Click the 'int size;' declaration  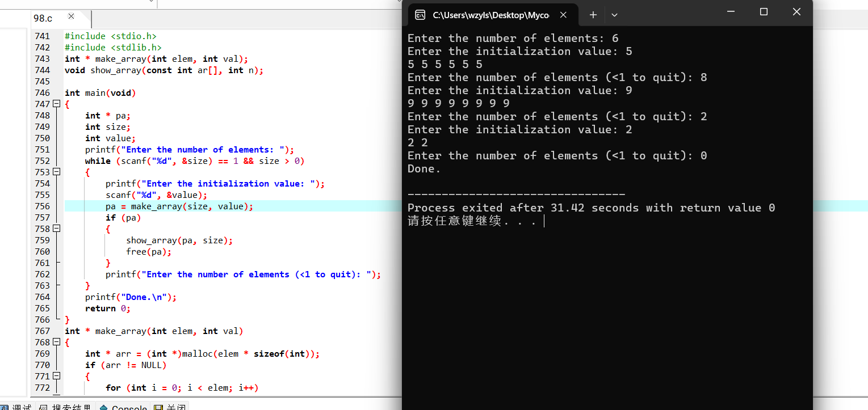coord(108,127)
